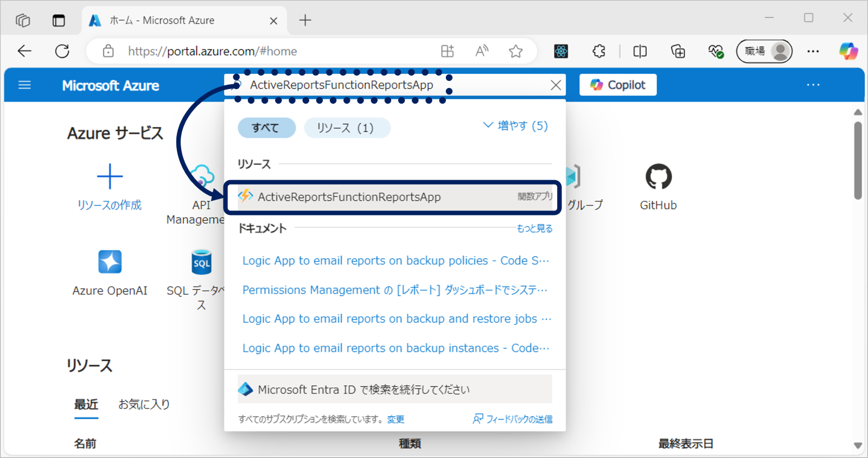Click フィードバックの送信 link
868x458 pixels.
[513, 419]
